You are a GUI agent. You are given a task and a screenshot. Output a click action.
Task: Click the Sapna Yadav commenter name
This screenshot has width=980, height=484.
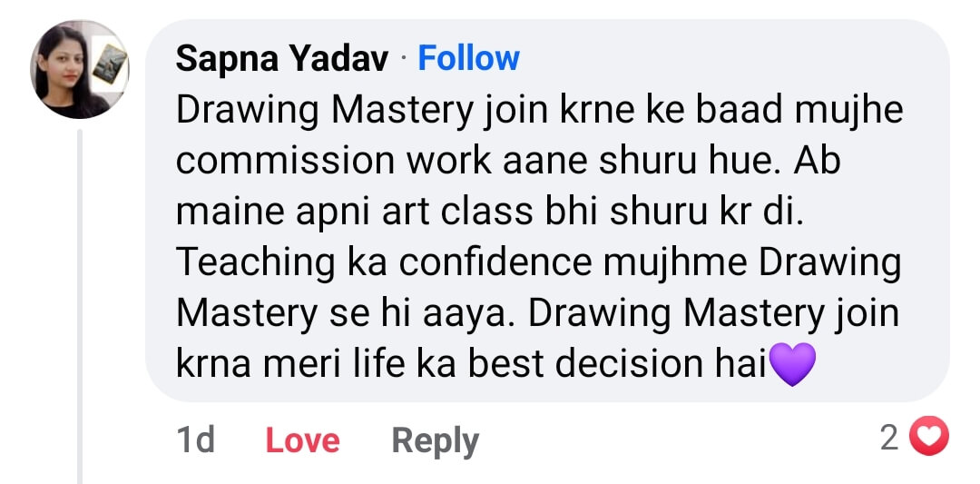tap(282, 59)
